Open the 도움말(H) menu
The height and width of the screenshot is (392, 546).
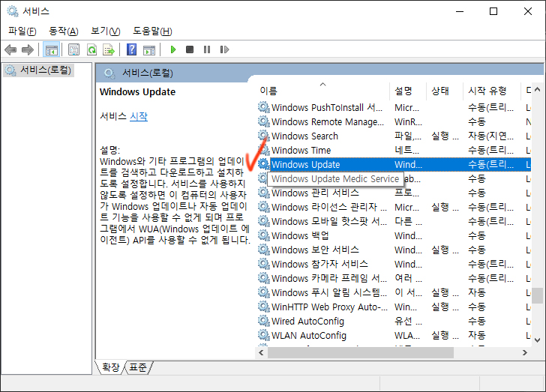tap(152, 31)
